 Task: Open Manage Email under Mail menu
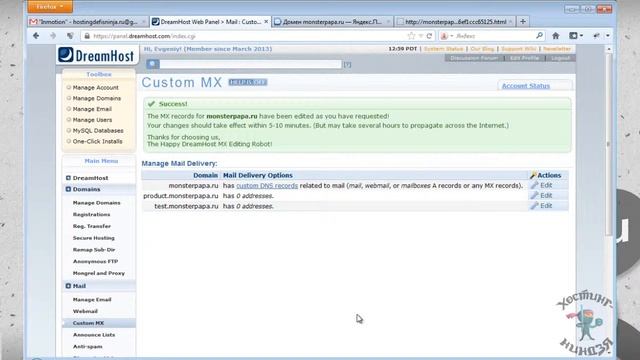coord(92,300)
